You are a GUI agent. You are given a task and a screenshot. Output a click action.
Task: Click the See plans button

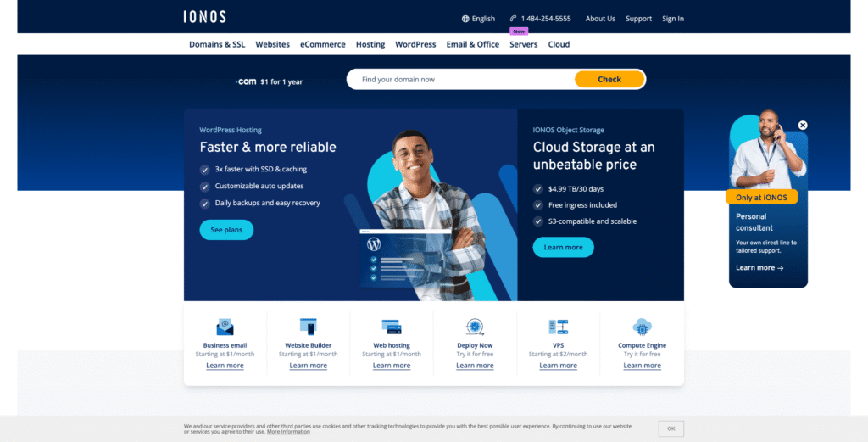pyautogui.click(x=226, y=230)
